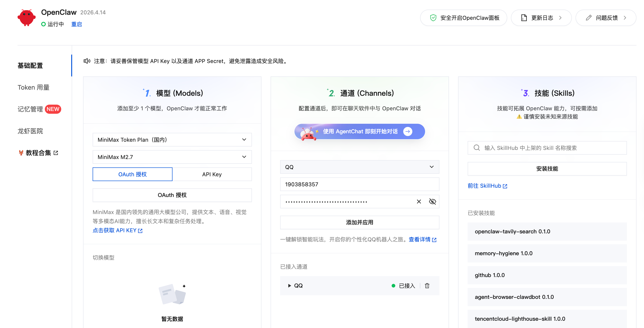644x328 pixels.
Task: Open the Token 用量 sidebar section
Action: 33,87
